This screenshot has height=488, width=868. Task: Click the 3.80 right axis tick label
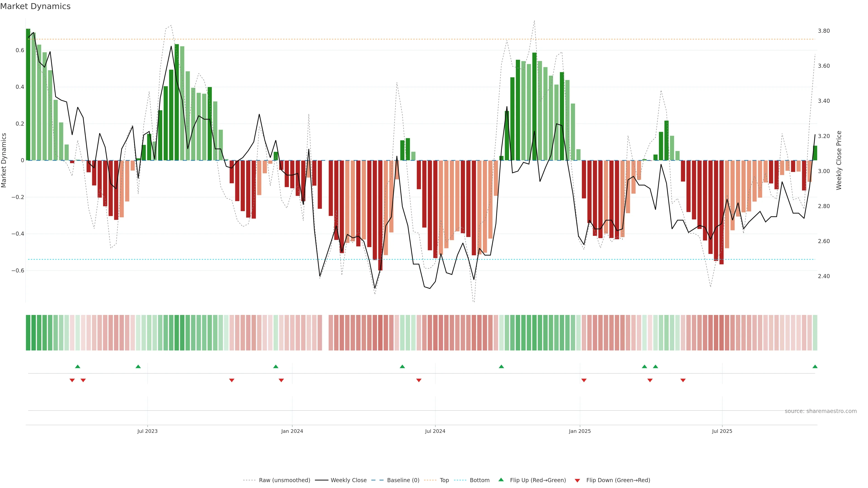click(x=824, y=31)
